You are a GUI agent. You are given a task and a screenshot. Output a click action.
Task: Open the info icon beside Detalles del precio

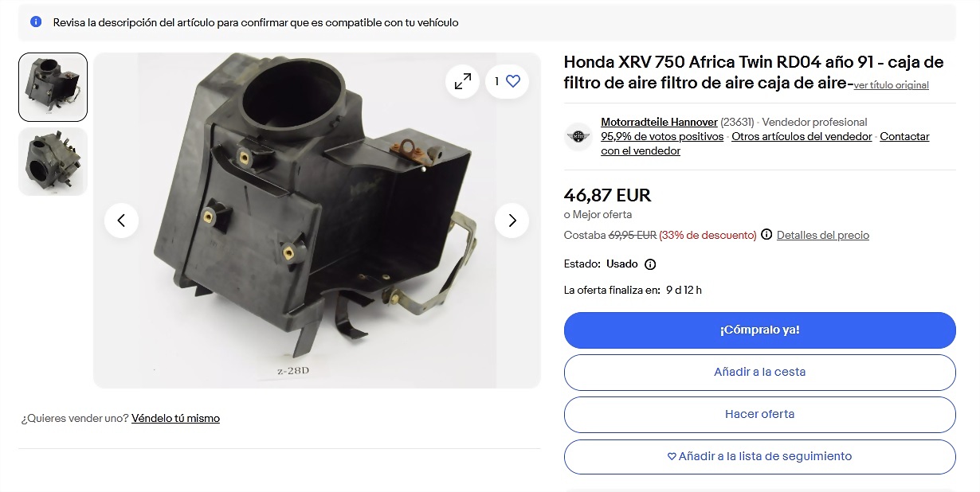[766, 235]
